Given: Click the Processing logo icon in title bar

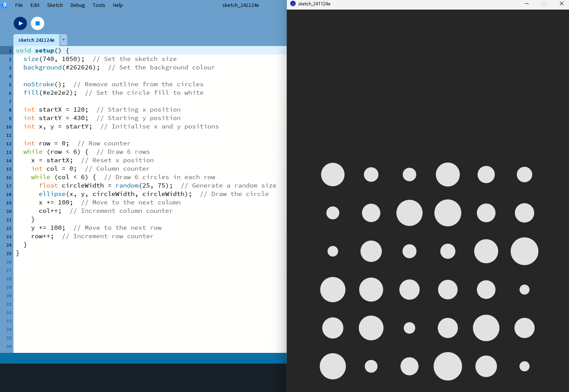Looking at the screenshot, I should point(4,5).
